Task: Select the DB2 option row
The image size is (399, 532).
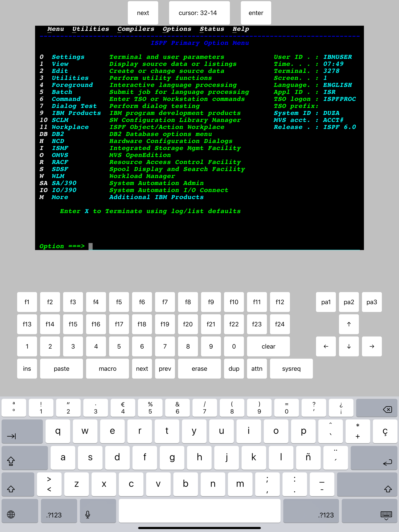Action: [x=126, y=134]
